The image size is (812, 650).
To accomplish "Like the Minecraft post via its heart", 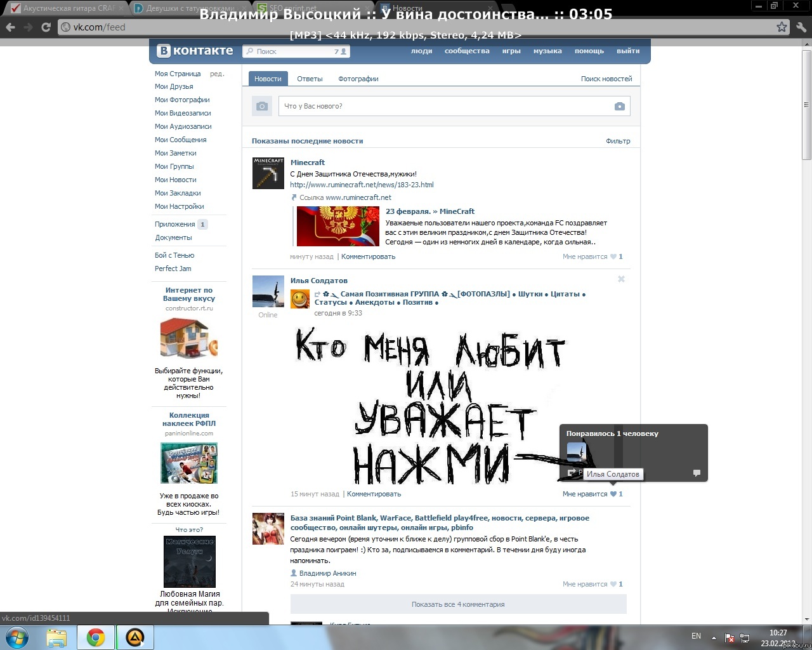I will tap(613, 257).
